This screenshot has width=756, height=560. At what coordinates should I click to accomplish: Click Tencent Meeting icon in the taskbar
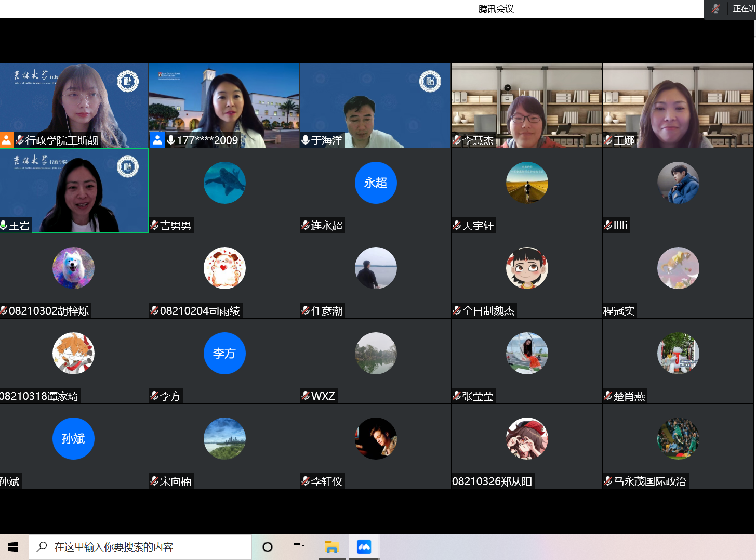(x=364, y=547)
